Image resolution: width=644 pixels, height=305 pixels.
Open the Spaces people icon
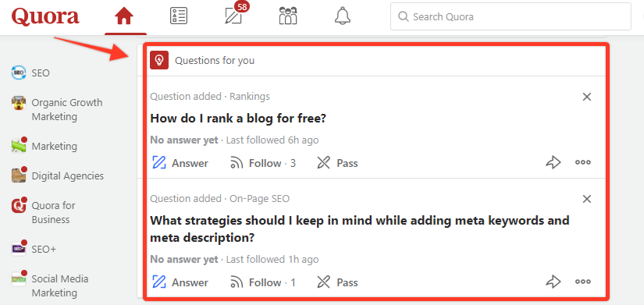pyautogui.click(x=288, y=16)
